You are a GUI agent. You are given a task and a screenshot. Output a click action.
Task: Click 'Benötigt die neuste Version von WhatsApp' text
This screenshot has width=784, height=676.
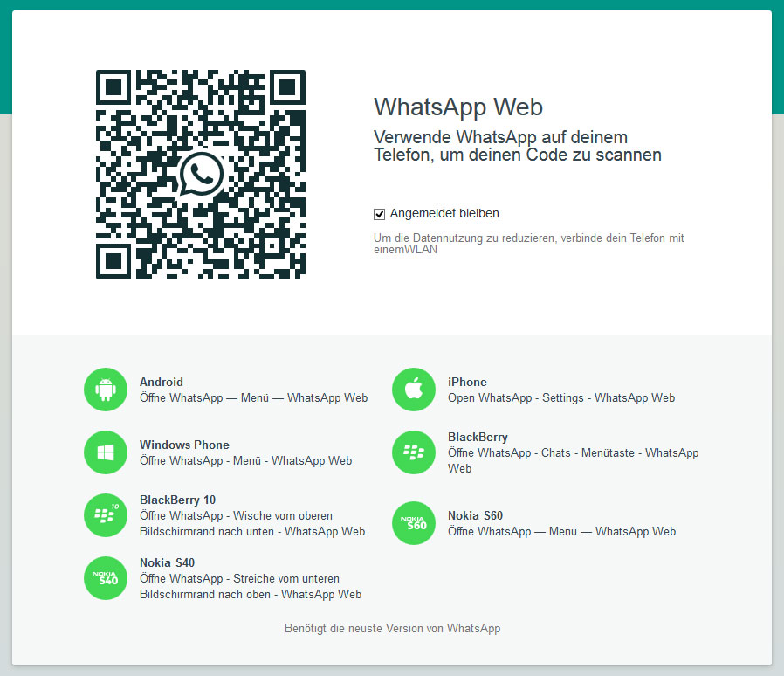click(393, 629)
